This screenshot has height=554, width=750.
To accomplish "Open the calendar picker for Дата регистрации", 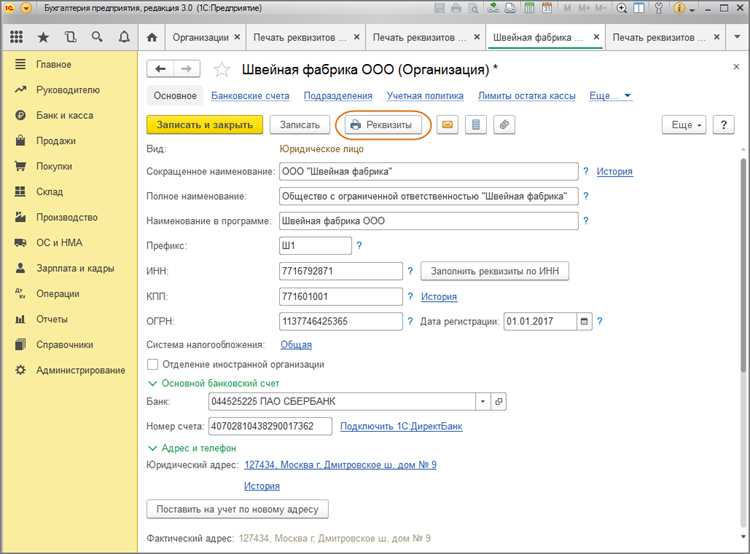I will [x=584, y=321].
